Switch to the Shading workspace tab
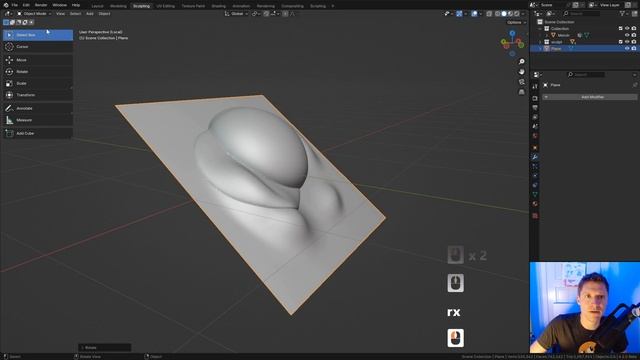Viewport: 640px width, 360px height. 218,6
